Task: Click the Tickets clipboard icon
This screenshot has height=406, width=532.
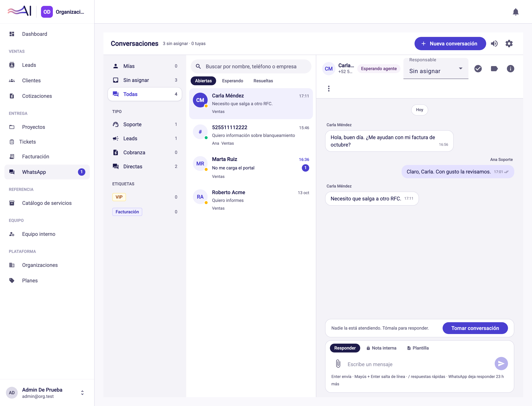Action: [x=12, y=142]
